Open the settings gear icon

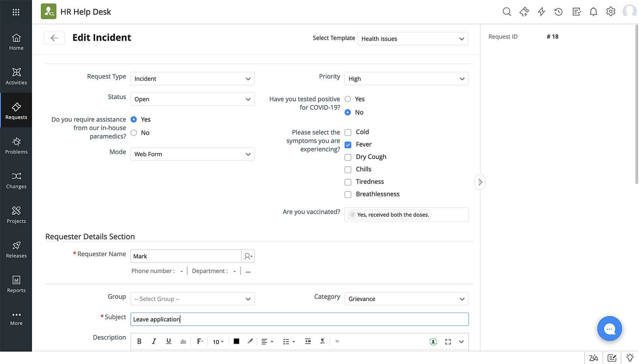[x=610, y=12]
